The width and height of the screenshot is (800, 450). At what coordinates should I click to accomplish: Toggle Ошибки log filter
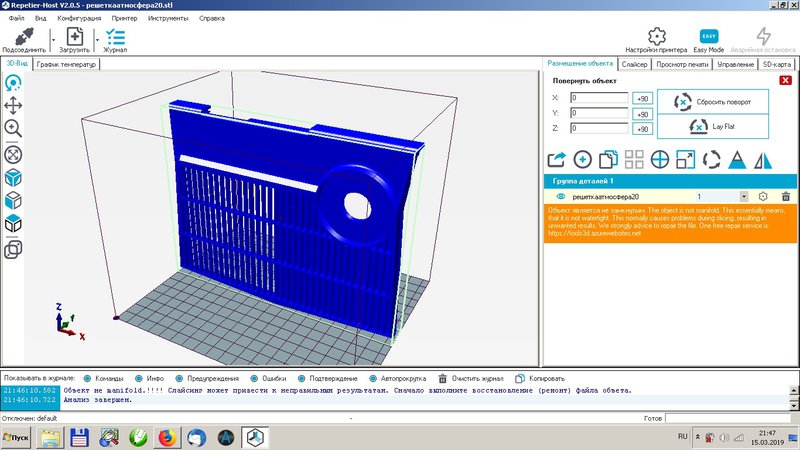[268, 379]
